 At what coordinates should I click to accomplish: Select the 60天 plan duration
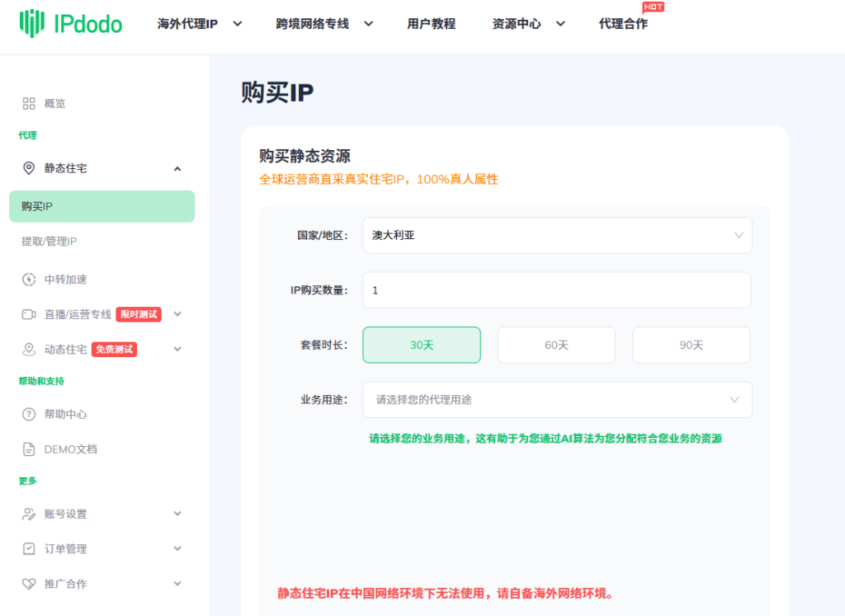click(556, 345)
